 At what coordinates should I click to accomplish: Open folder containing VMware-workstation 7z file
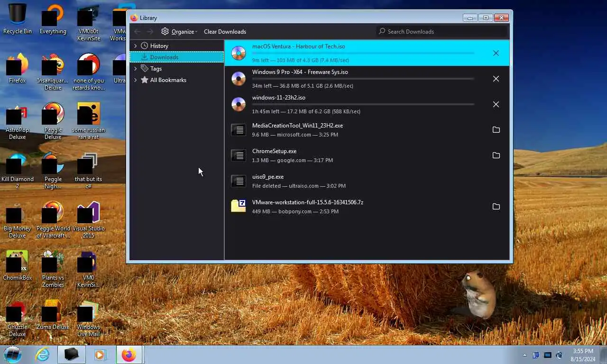tap(496, 207)
